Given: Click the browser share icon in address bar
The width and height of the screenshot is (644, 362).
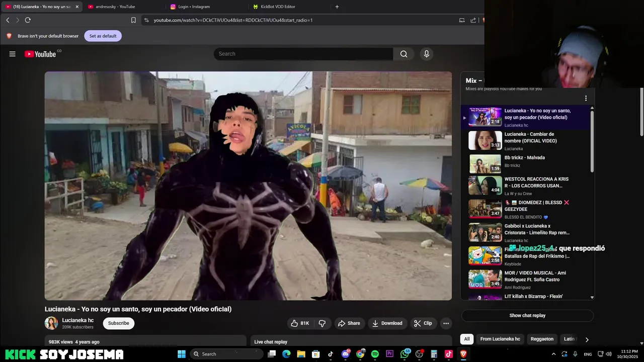Looking at the screenshot, I should point(473,20).
